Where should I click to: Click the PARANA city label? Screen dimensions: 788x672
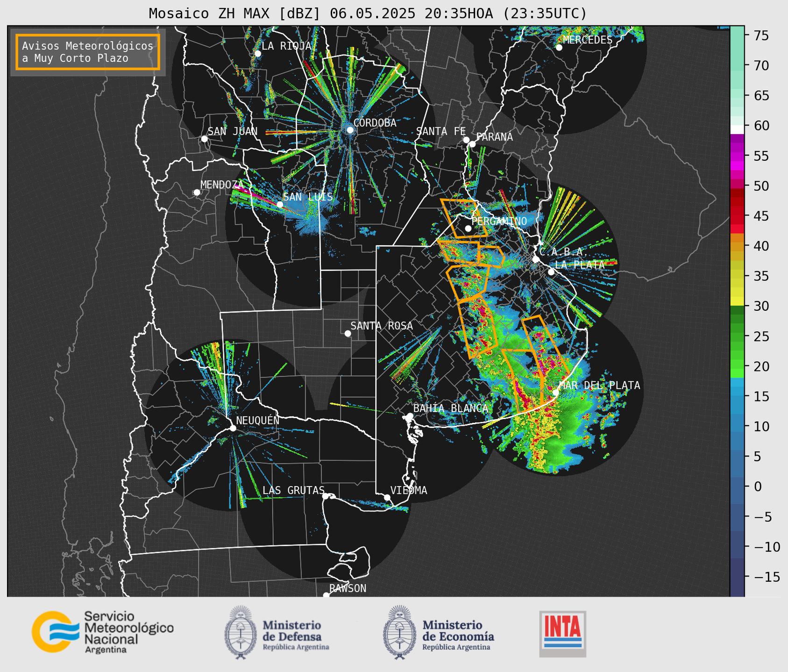(x=495, y=137)
